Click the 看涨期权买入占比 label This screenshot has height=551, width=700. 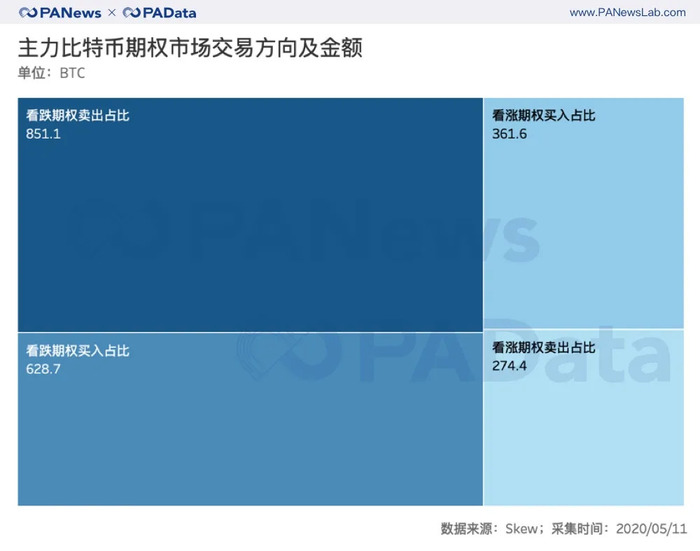544,116
